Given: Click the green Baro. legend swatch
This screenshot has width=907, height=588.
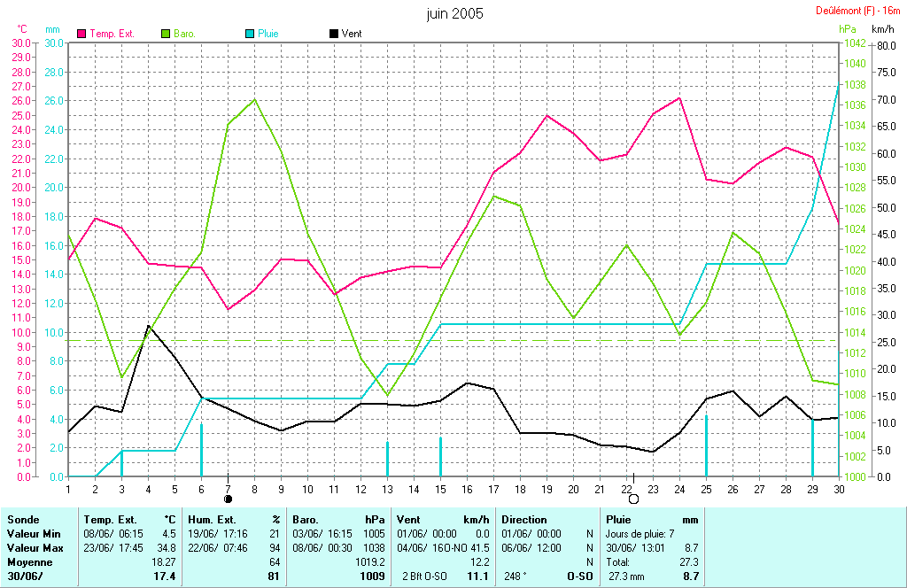Looking at the screenshot, I should click(167, 34).
